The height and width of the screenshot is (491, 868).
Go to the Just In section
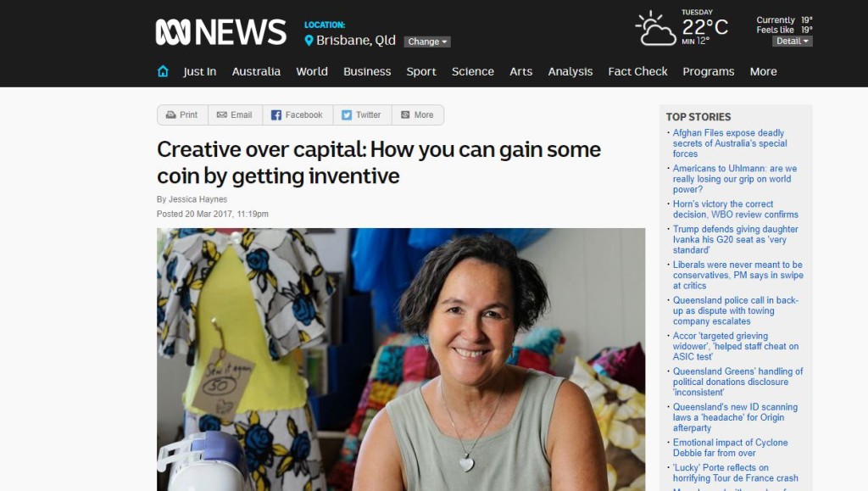200,71
